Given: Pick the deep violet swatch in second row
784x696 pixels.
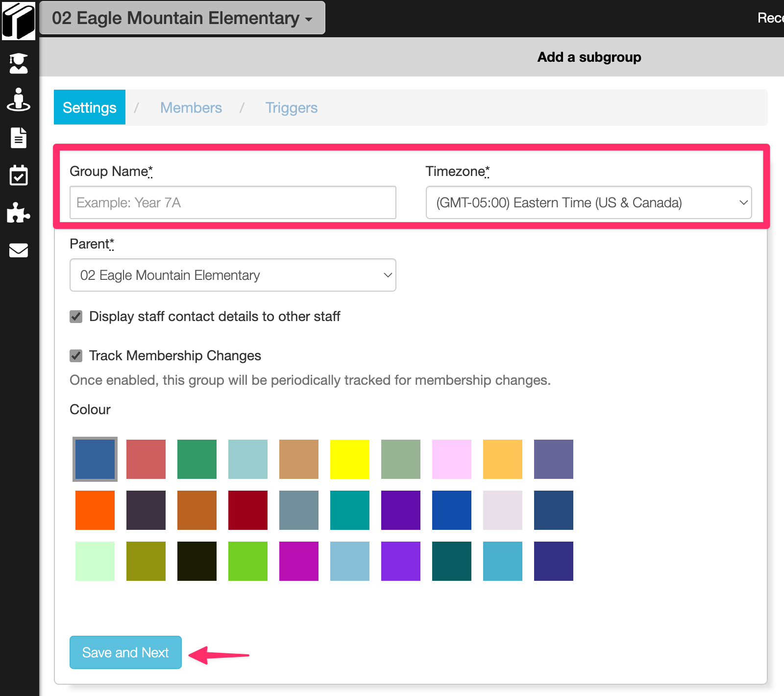Looking at the screenshot, I should click(401, 510).
